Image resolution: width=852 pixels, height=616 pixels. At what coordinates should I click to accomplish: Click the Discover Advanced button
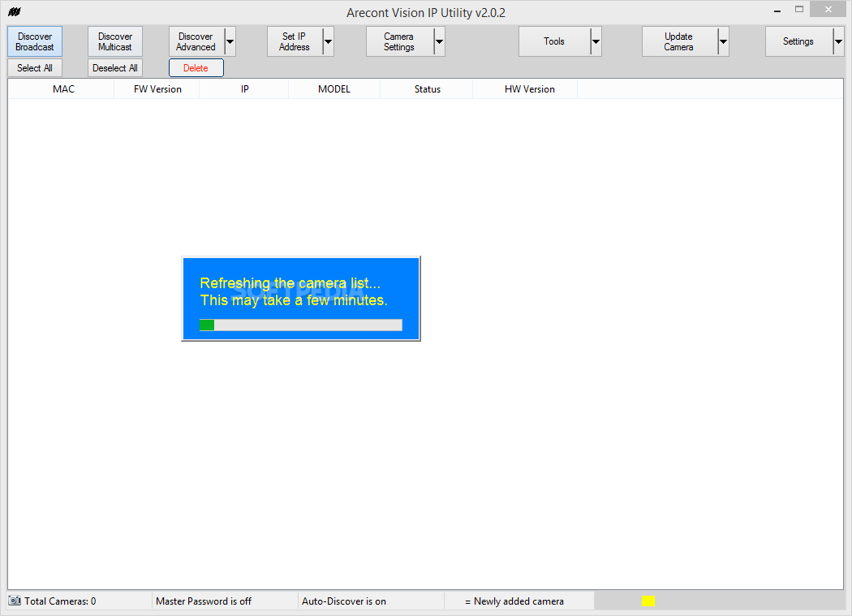(196, 41)
